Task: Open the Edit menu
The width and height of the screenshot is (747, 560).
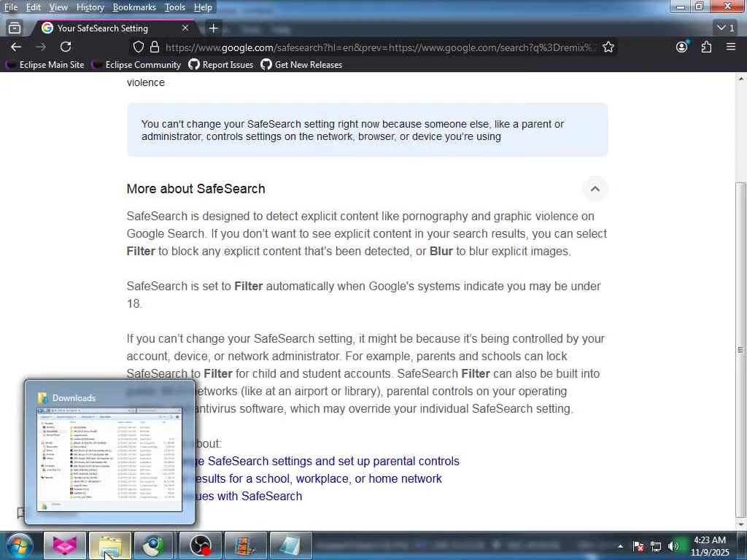Action: [33, 7]
